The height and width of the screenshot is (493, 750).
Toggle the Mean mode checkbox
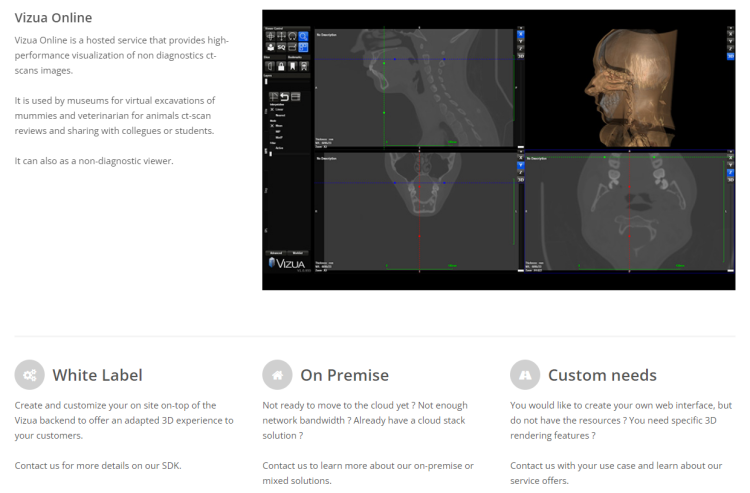[x=272, y=126]
